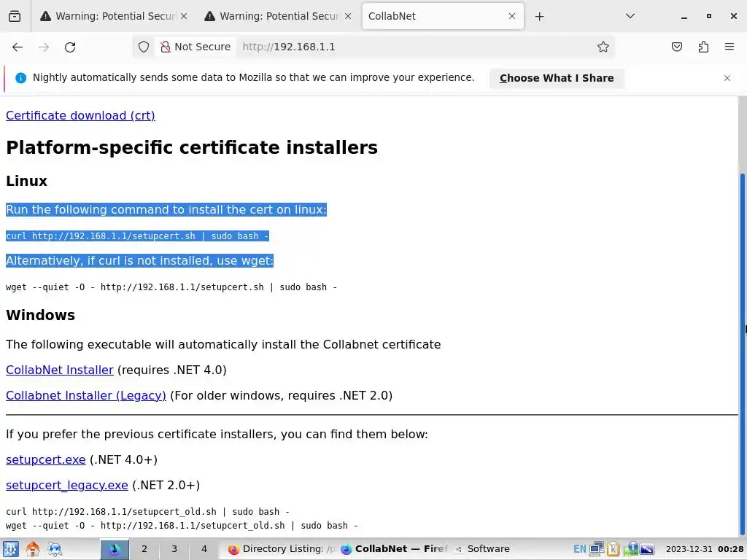Open a new tab with plus button
747x560 pixels.
pos(539,17)
